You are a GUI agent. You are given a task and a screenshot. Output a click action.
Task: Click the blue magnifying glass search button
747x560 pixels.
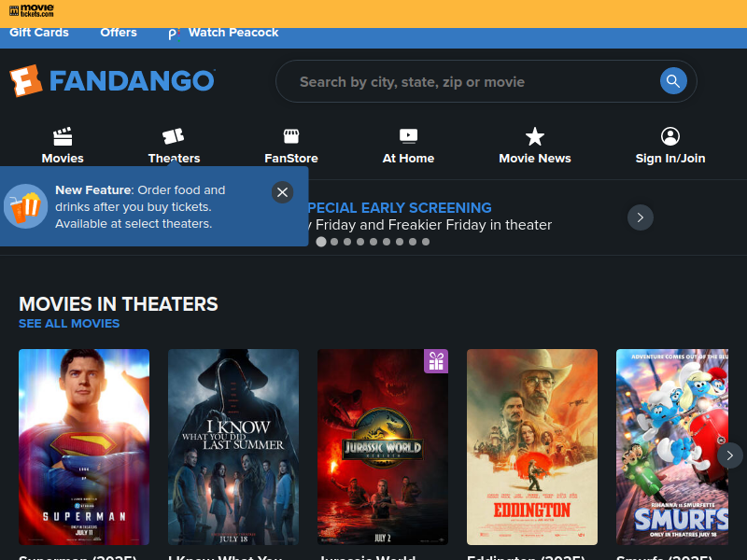pyautogui.click(x=673, y=81)
